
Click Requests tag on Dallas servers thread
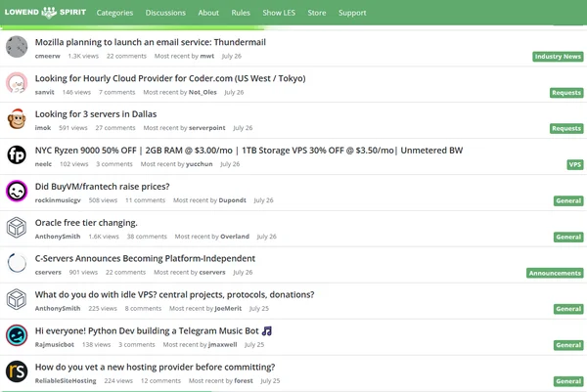[x=566, y=128]
